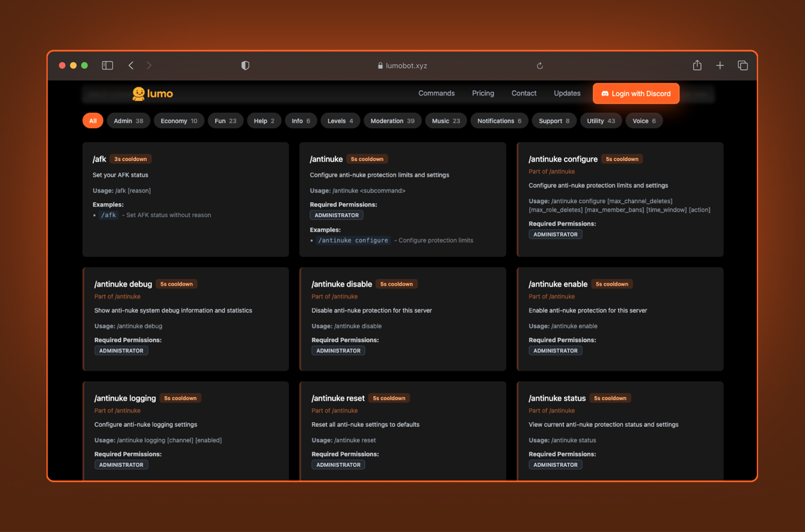805x532 pixels.
Task: Show tab overview icon
Action: 743,65
